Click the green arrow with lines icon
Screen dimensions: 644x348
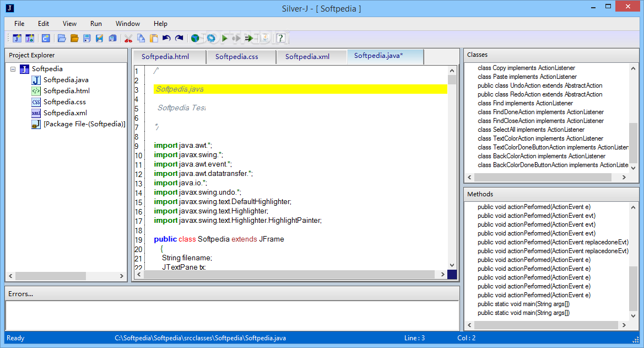click(x=249, y=38)
